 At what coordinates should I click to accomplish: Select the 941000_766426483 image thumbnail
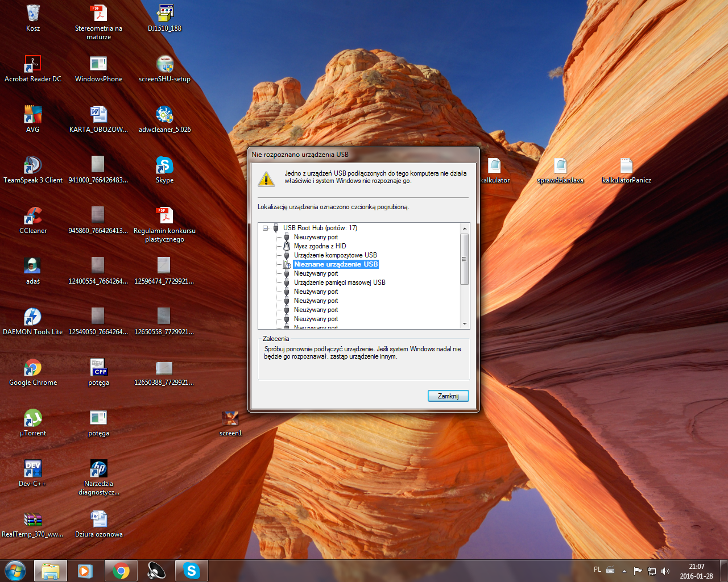click(x=98, y=165)
